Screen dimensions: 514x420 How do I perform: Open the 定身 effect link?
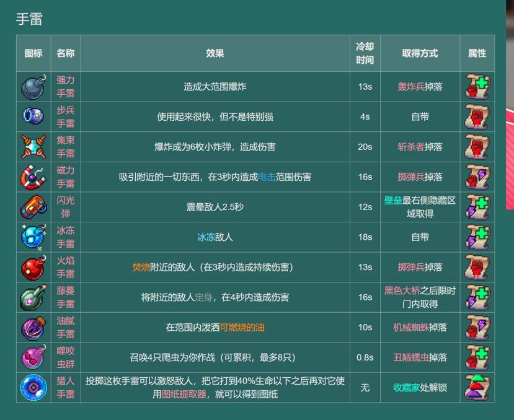[203, 298]
